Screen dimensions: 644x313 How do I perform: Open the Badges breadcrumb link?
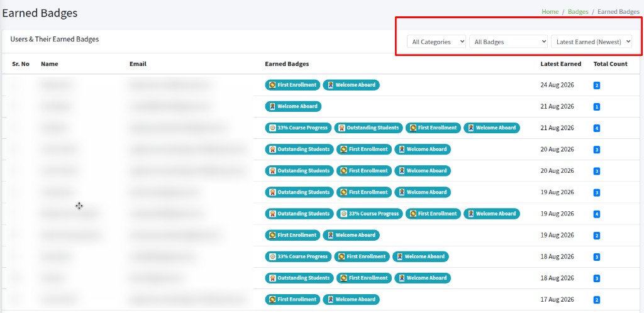(x=578, y=11)
